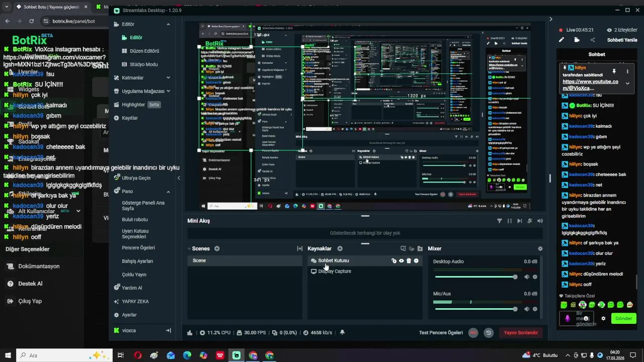Mute Mini Akış event sounds
This screenshot has height=362, width=644.
click(540, 221)
